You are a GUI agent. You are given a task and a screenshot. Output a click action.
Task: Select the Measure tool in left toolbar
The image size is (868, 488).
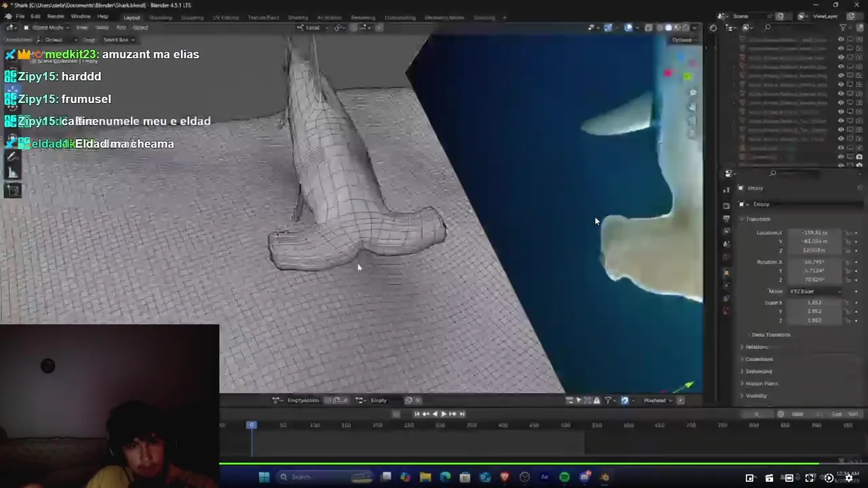[x=12, y=173]
